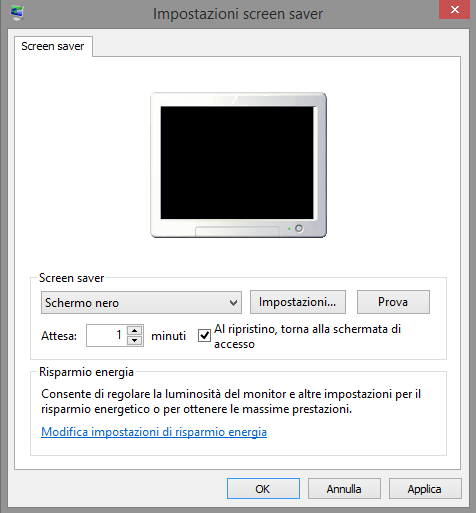
Task: Click the Annulla button
Action: click(344, 489)
